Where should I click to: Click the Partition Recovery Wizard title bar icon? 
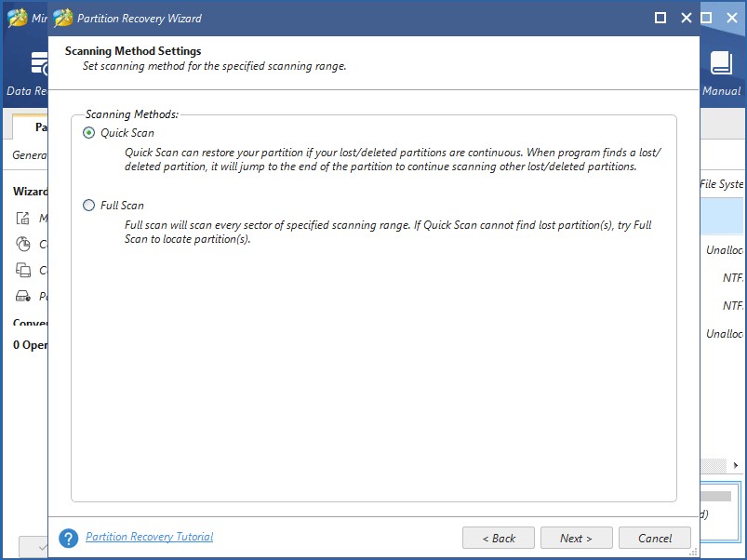coord(61,17)
